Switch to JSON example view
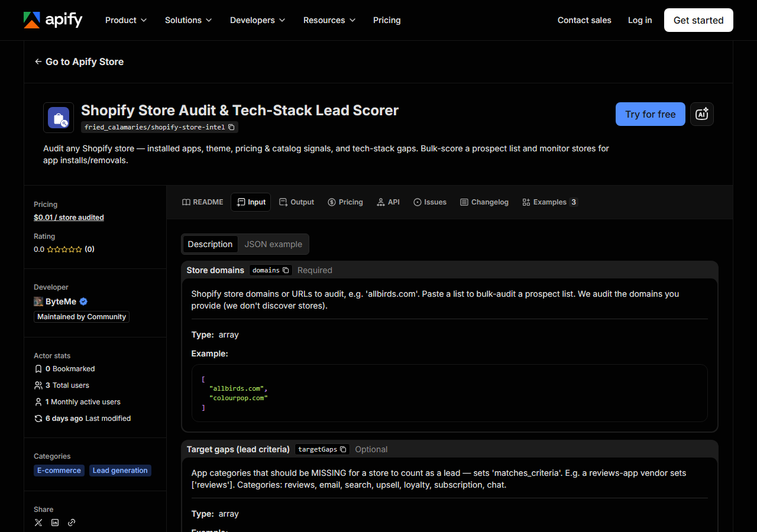Image resolution: width=757 pixels, height=532 pixels. [273, 244]
